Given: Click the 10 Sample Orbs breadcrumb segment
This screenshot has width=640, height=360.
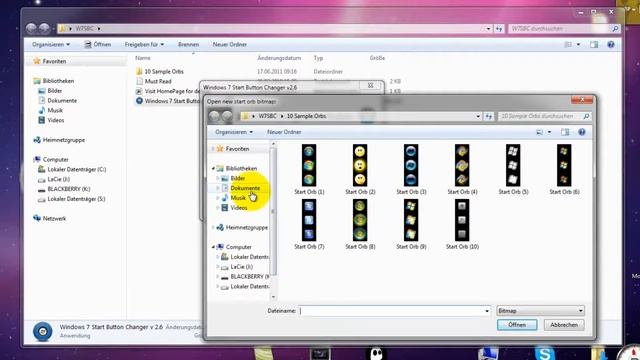Looking at the screenshot, I should click(306, 116).
